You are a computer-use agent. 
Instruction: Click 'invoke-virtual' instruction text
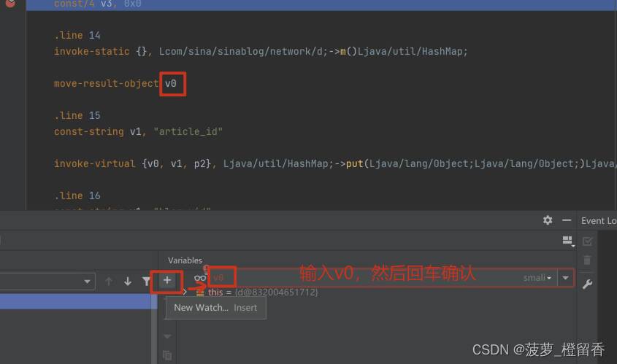(x=94, y=163)
